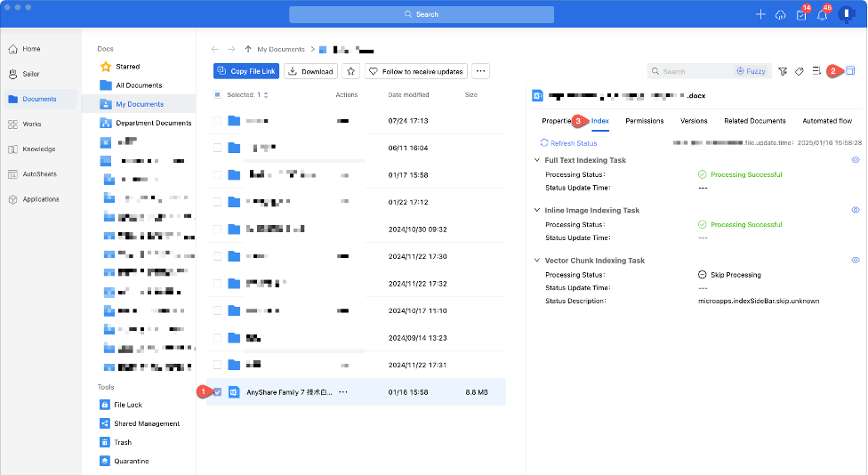Screen dimensions: 868x475
Task: Open the Versions tab
Action: 694,121
